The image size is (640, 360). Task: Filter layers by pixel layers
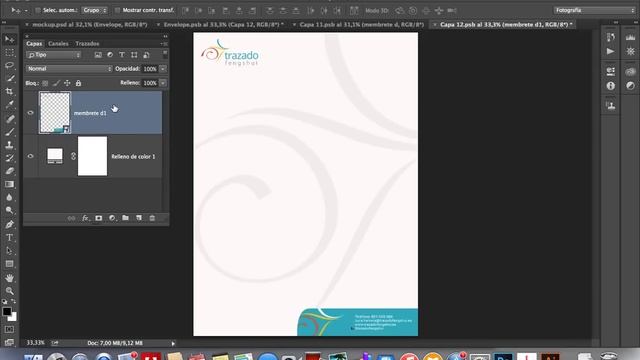click(98, 55)
